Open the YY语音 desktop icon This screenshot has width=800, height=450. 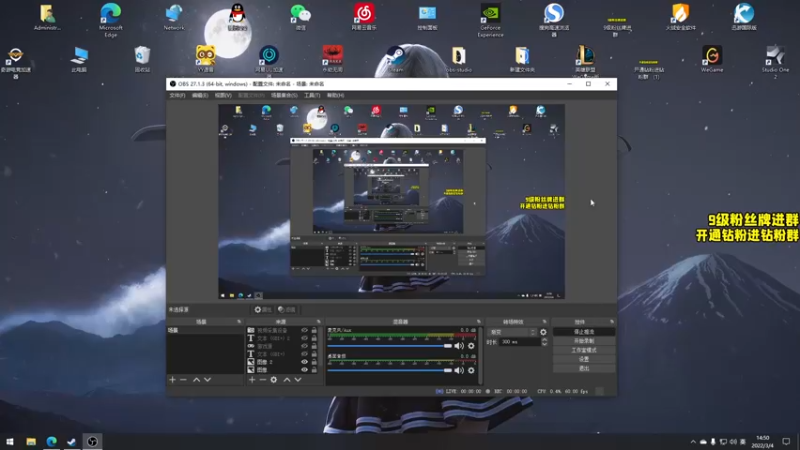pyautogui.click(x=206, y=59)
